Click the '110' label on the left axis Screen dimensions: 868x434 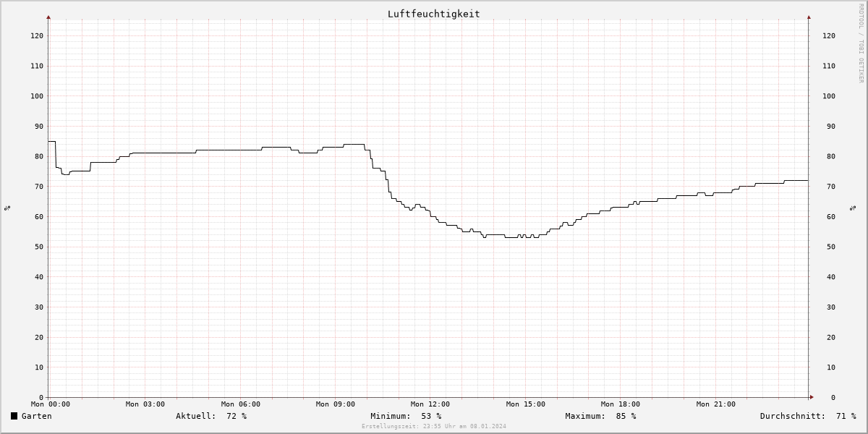click(37, 66)
